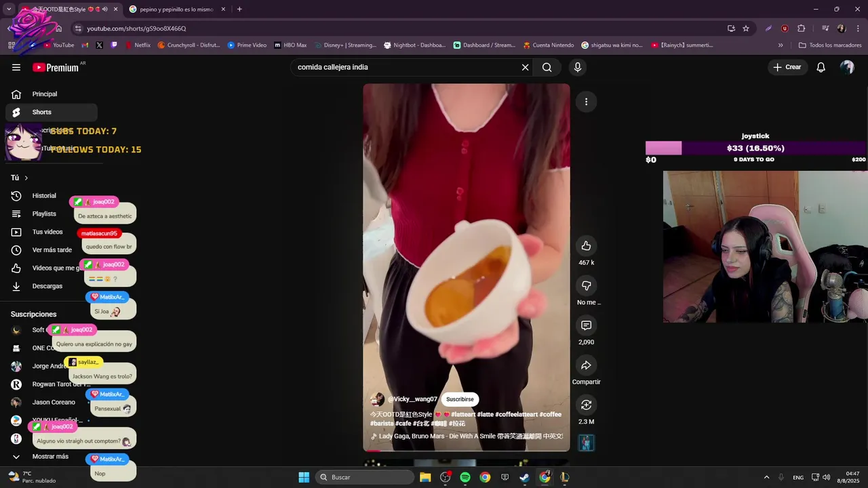Image resolution: width=868 pixels, height=488 pixels.
Task: Click the taskbar Buscar search box
Action: [366, 477]
